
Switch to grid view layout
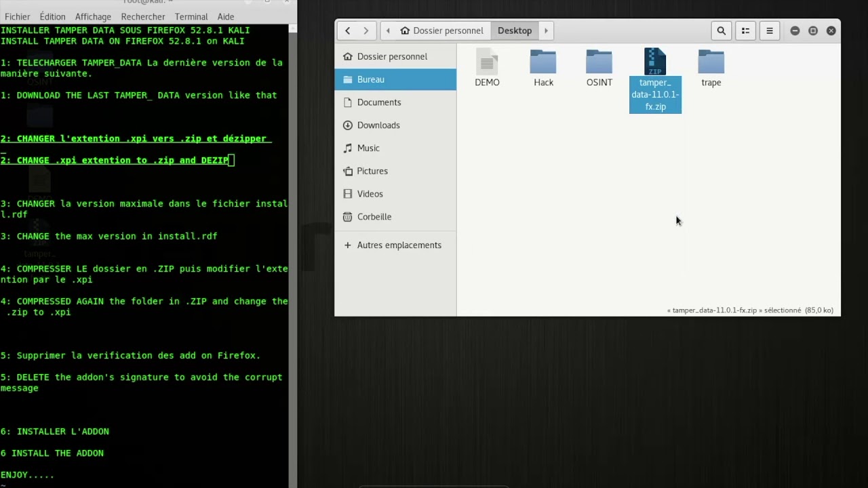pyautogui.click(x=745, y=30)
